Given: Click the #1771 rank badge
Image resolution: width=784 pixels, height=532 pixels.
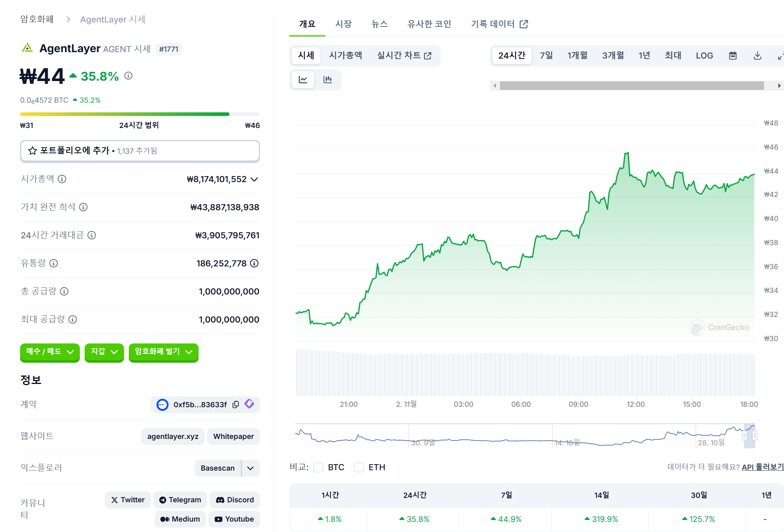Looking at the screenshot, I should pyautogui.click(x=169, y=49).
